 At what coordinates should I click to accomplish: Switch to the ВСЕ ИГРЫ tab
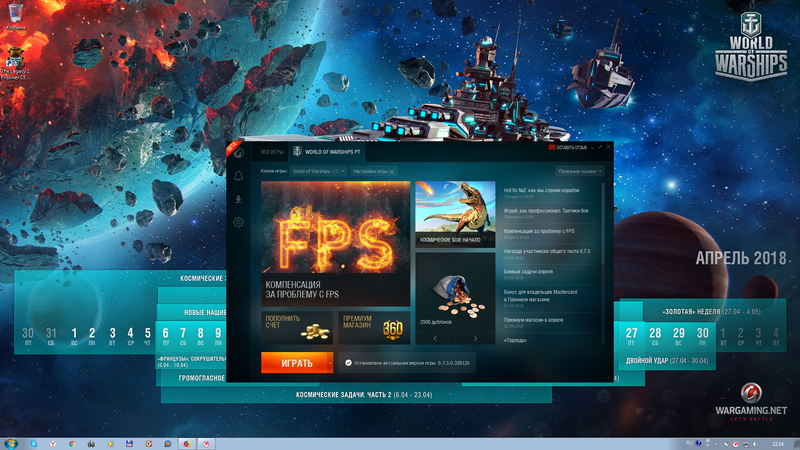click(x=272, y=152)
